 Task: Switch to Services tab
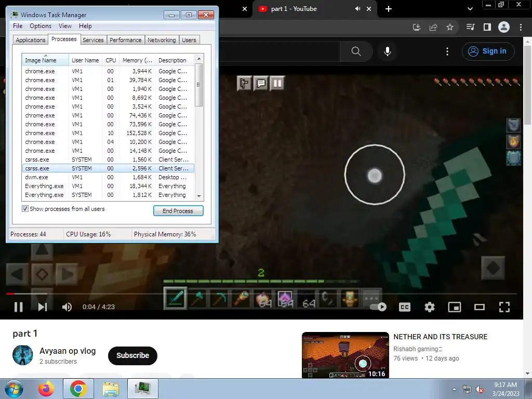click(x=93, y=40)
